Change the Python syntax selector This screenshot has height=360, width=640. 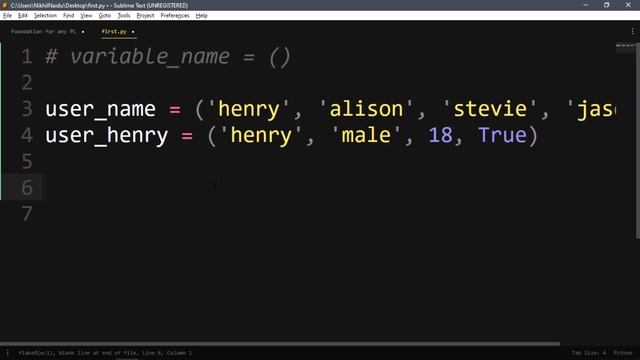click(623, 353)
